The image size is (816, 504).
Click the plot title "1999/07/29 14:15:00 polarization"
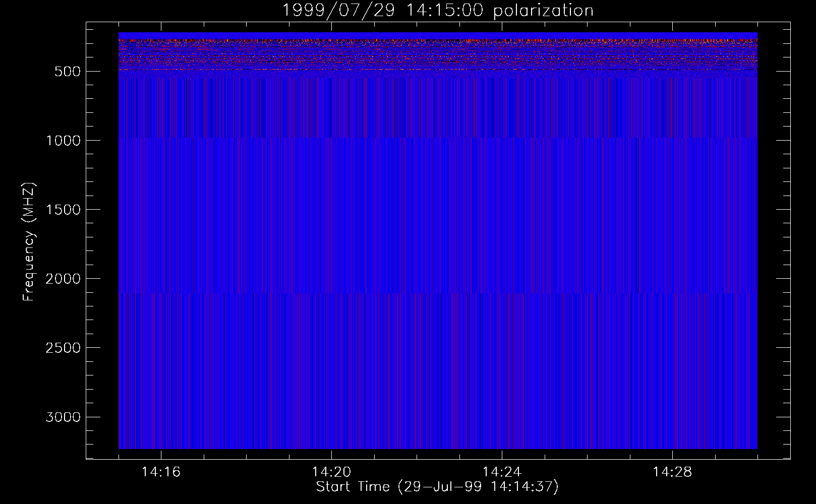tap(437, 11)
